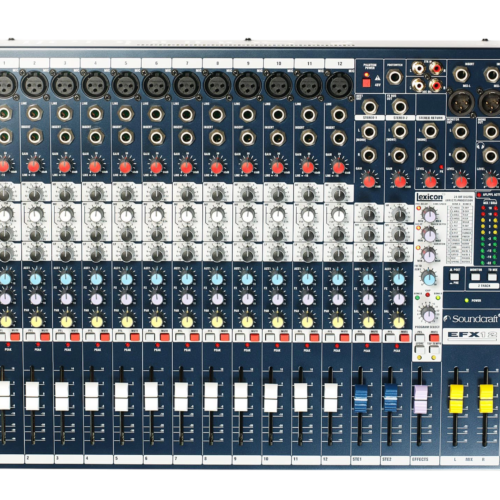Mute the Effects channel

[x=434, y=338]
